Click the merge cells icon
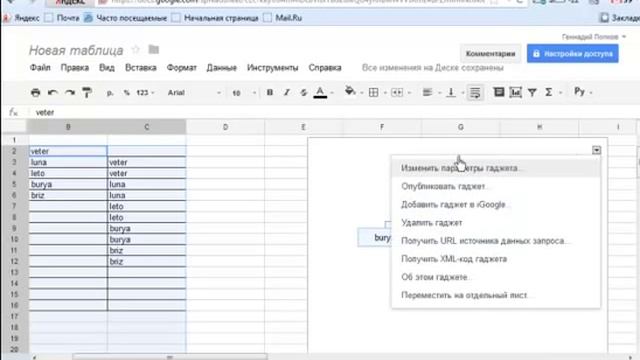Image resolution: width=640 pixels, height=360 pixels. [397, 93]
